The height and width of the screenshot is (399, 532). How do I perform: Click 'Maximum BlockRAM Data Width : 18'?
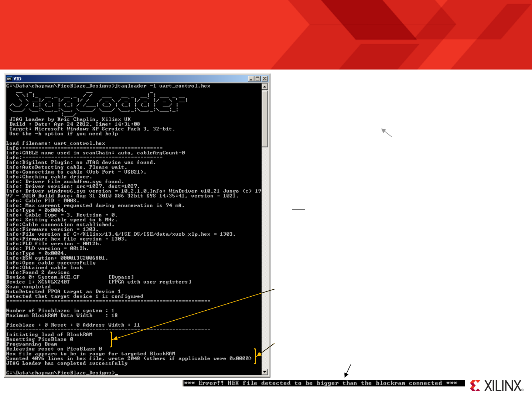[x=62, y=316]
